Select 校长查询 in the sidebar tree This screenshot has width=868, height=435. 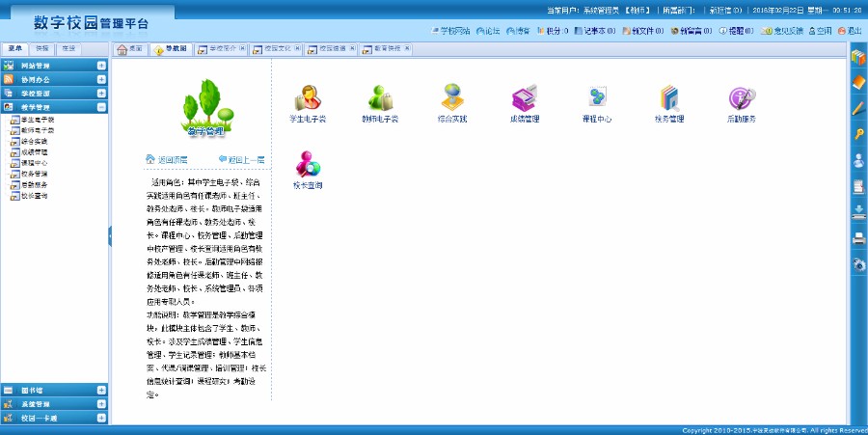point(35,196)
